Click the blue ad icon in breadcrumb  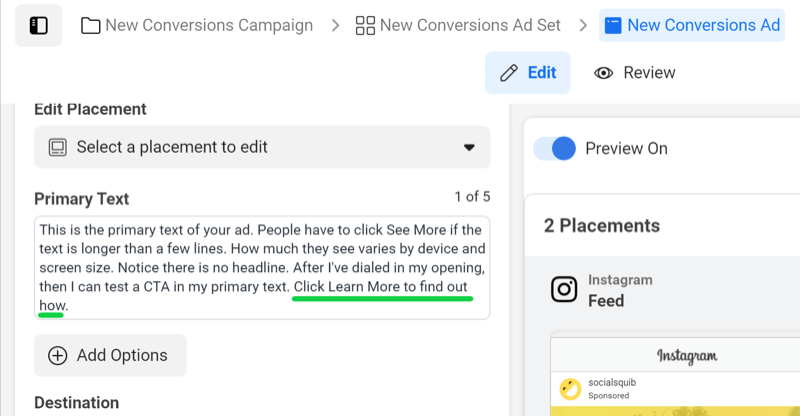[613, 25]
